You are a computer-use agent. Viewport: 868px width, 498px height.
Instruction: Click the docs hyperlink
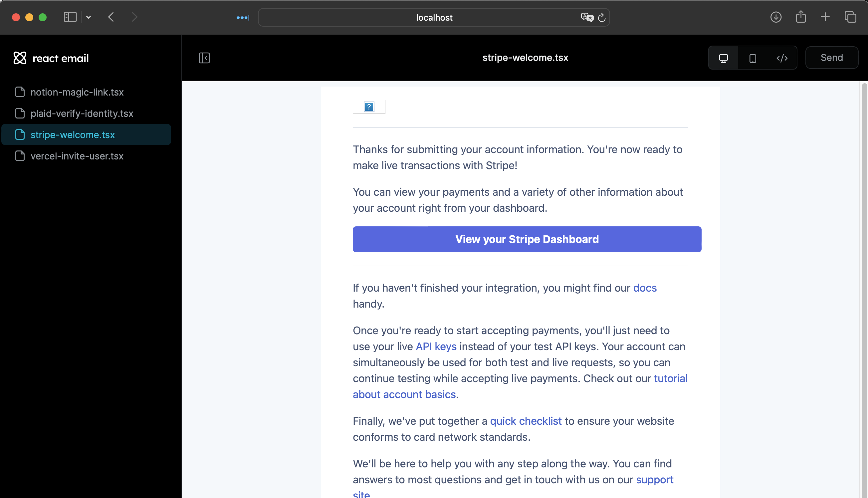[x=645, y=288]
